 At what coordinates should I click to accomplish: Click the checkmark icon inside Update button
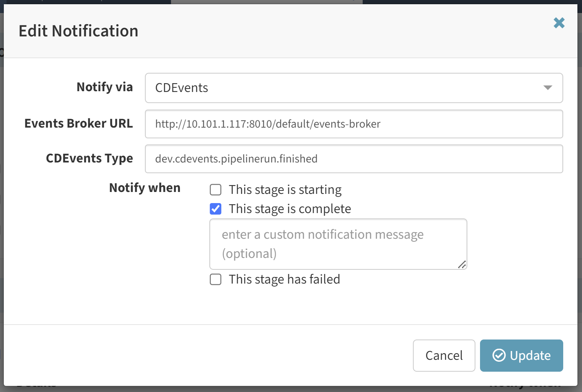pos(499,355)
